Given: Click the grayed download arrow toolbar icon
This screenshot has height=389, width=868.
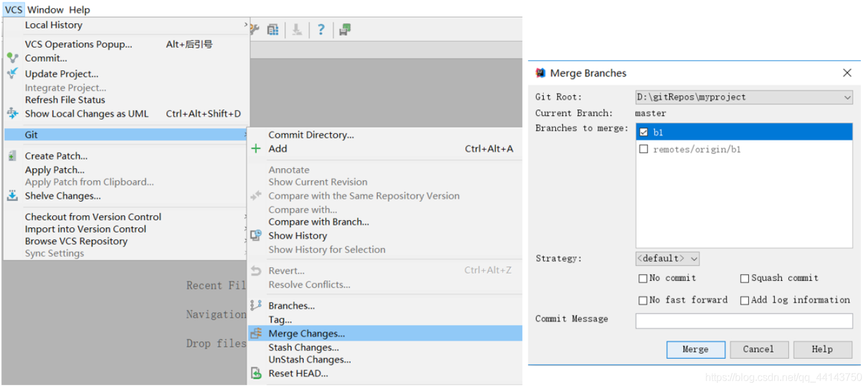Looking at the screenshot, I should (297, 29).
